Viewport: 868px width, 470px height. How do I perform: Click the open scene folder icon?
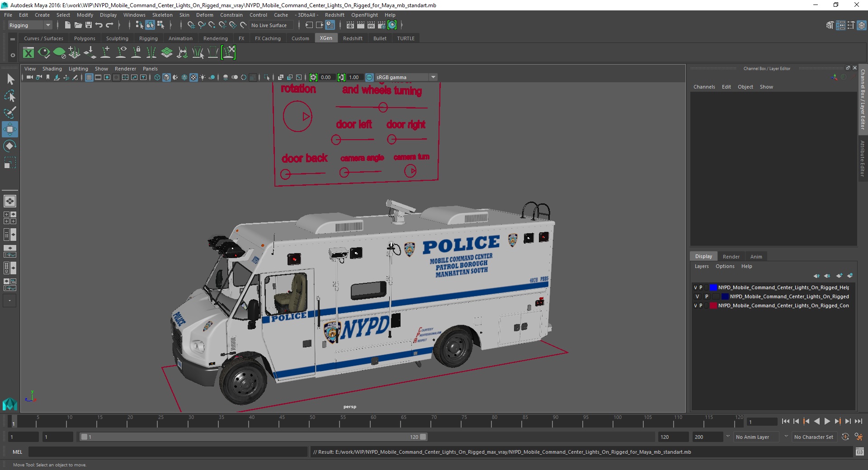click(78, 25)
